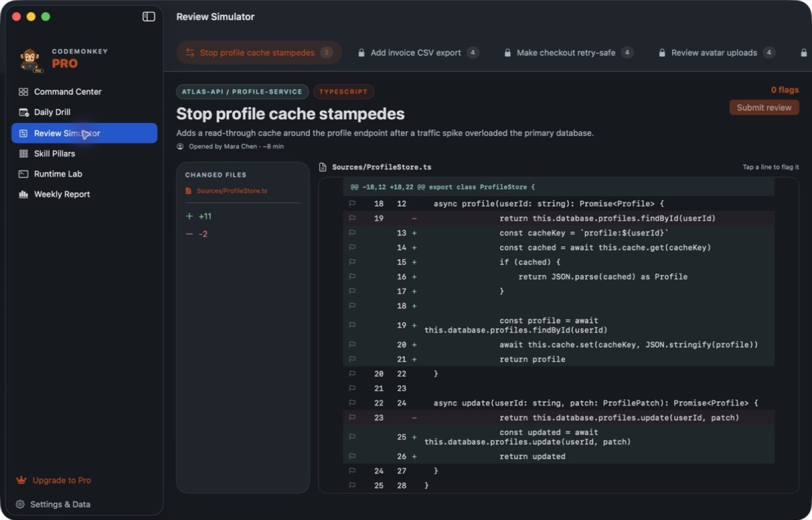Viewport: 812px width, 520px height.
Task: Select the Stop profile cache stampedes tab
Action: (x=259, y=53)
